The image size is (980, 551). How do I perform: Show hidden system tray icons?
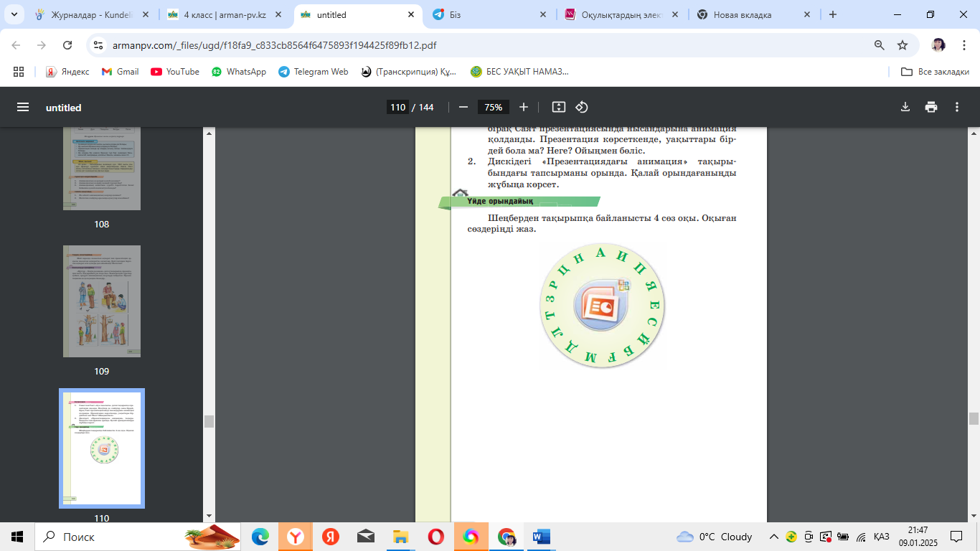[773, 537]
